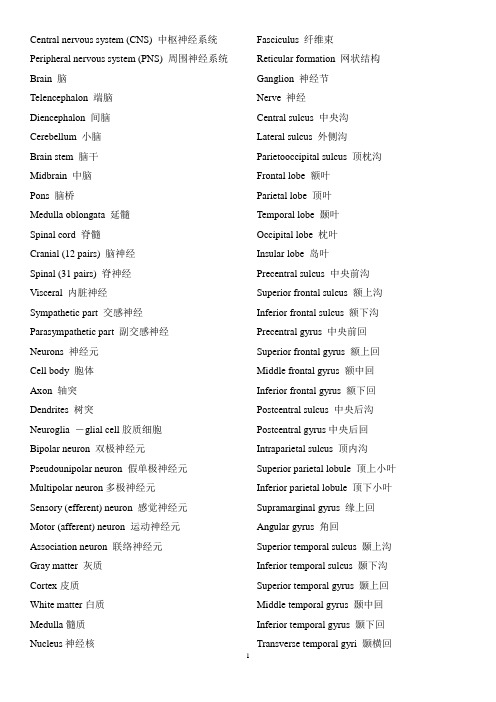Select the Fasciculus entry
This screenshot has width=496, height=702.
pos(295,40)
